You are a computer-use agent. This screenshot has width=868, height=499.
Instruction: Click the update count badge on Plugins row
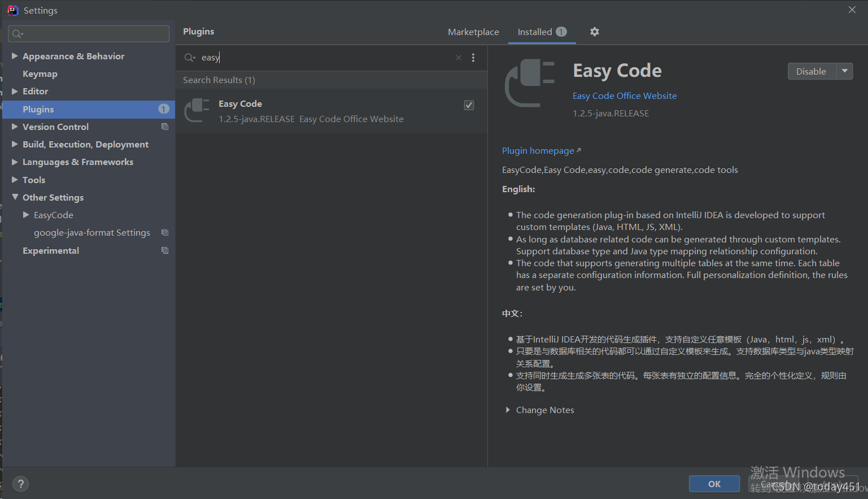pyautogui.click(x=164, y=109)
